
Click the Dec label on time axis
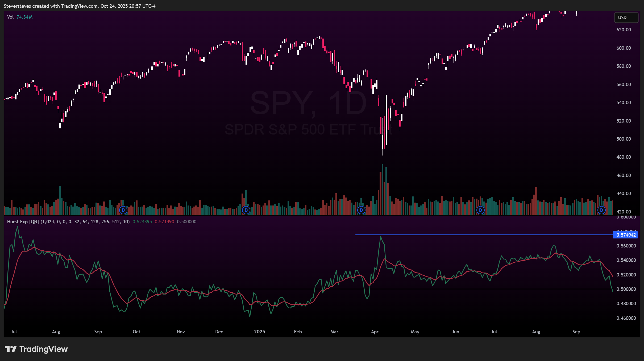click(219, 332)
